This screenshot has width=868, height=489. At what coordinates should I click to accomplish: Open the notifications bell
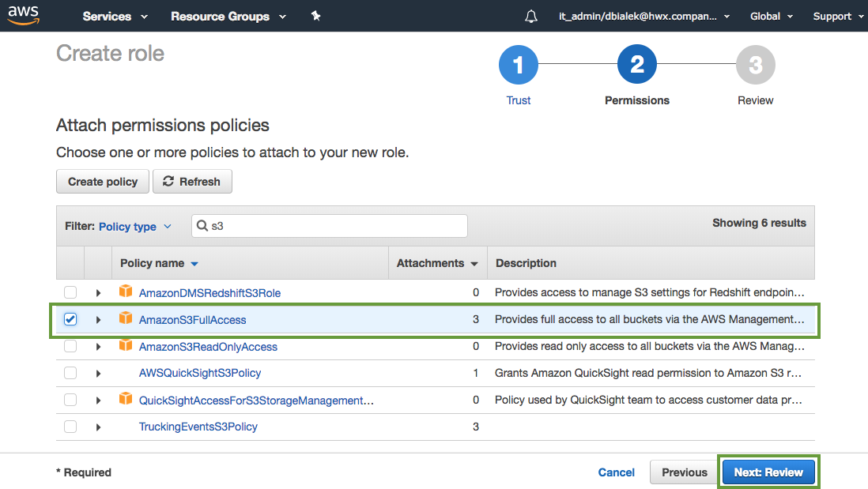coord(531,17)
